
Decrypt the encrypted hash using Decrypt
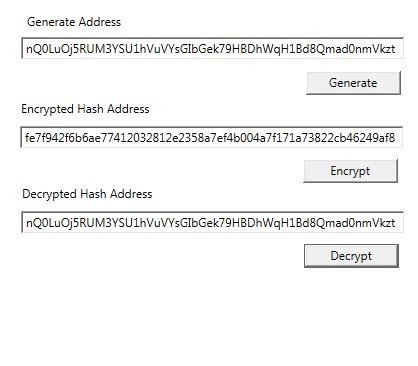(x=351, y=256)
